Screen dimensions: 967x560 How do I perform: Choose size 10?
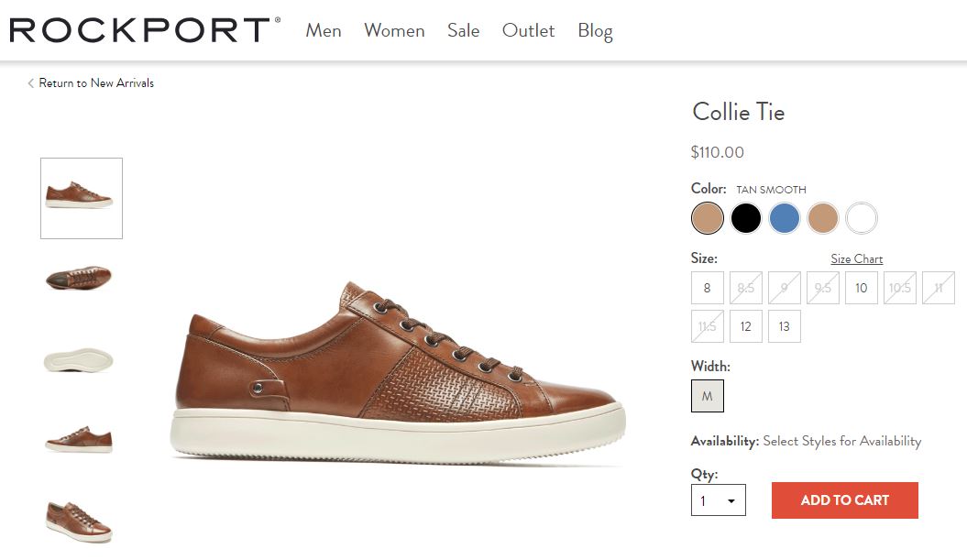pyautogui.click(x=862, y=288)
